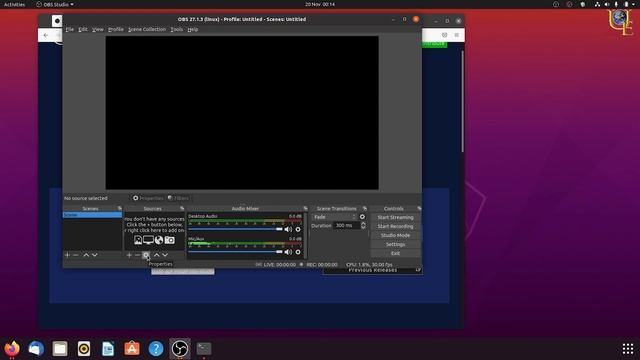This screenshot has width=640, height=360.
Task: Click the image source icon in Sources
Action: pyautogui.click(x=138, y=240)
